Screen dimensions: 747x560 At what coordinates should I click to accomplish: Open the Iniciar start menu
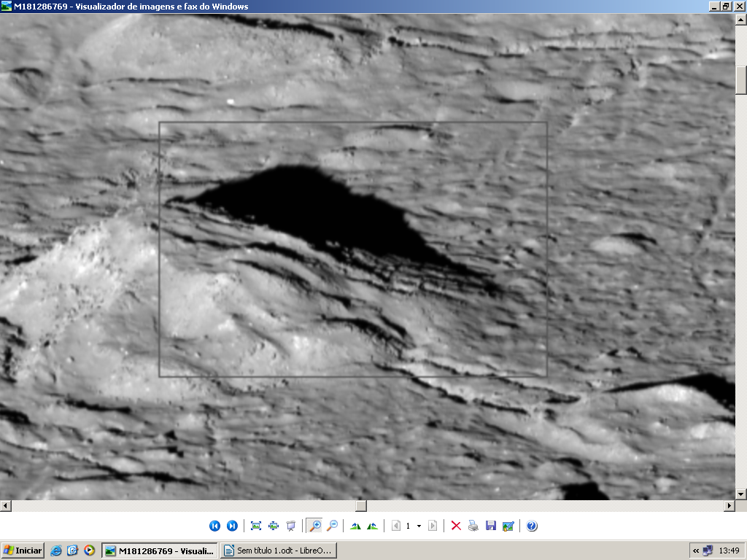23,551
